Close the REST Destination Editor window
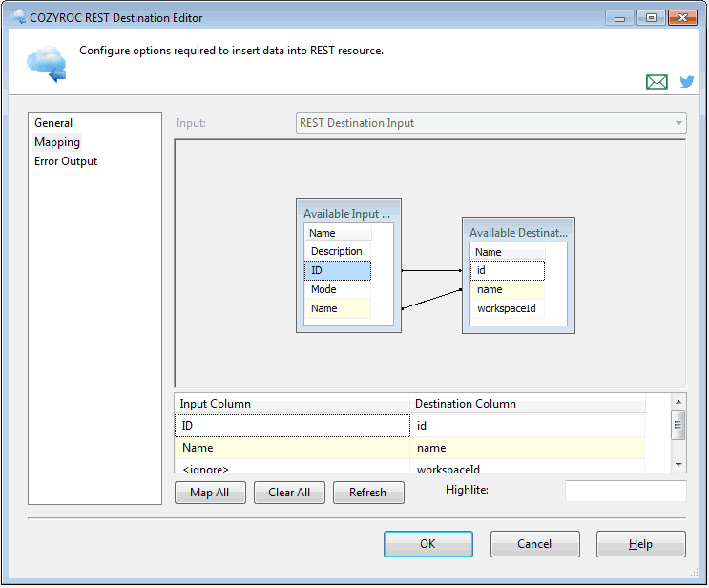709x588 pixels. [682, 17]
